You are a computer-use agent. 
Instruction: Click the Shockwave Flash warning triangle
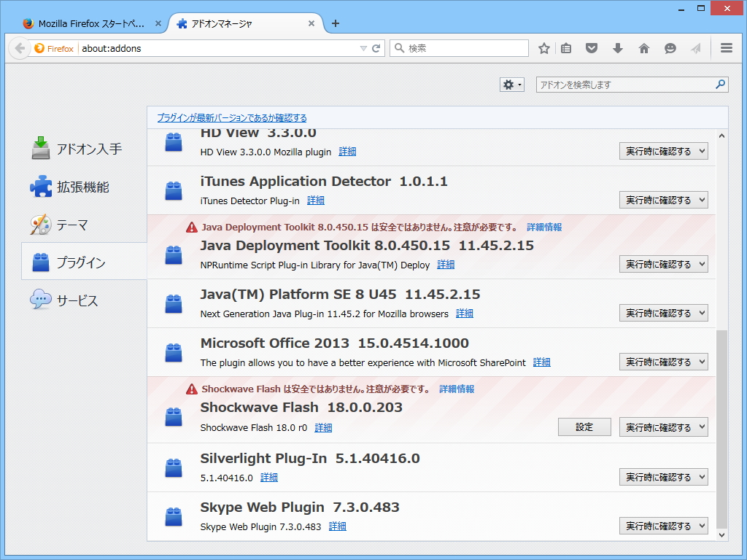[x=192, y=389]
